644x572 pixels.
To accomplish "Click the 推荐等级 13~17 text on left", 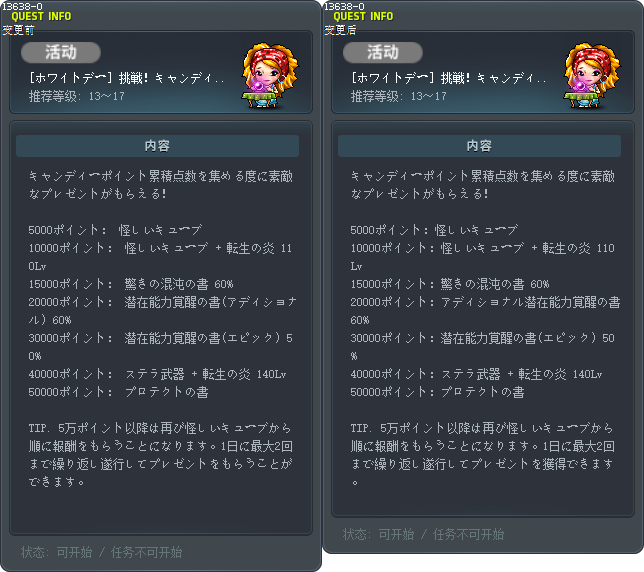I will [77, 96].
